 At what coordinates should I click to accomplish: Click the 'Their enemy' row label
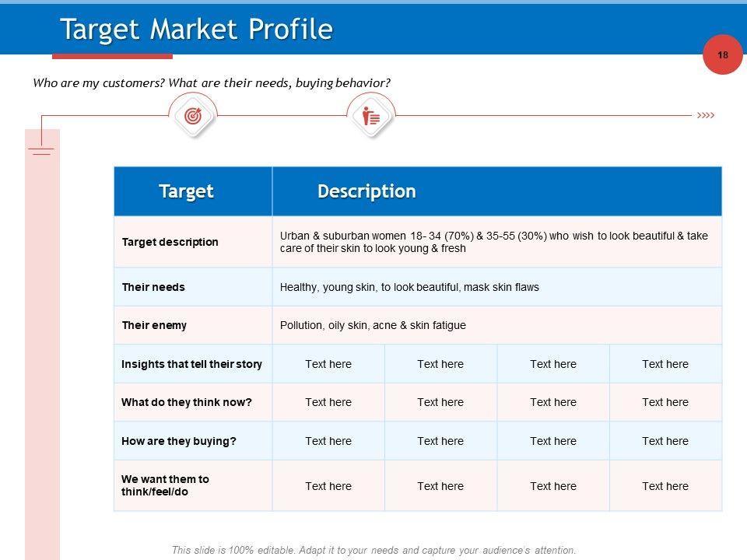tap(154, 325)
